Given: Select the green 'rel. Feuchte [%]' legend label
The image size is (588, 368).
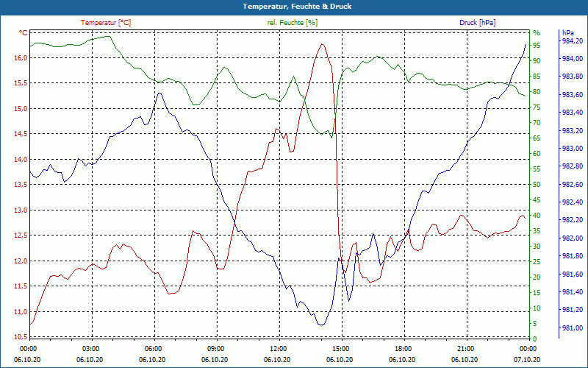Looking at the screenshot, I should (x=293, y=23).
